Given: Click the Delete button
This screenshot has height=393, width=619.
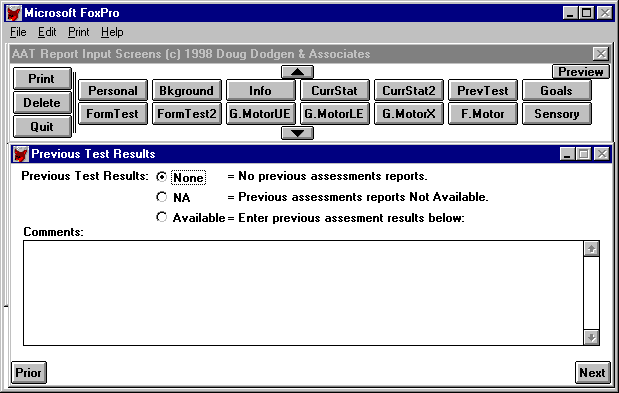Looking at the screenshot, I should 42,103.
